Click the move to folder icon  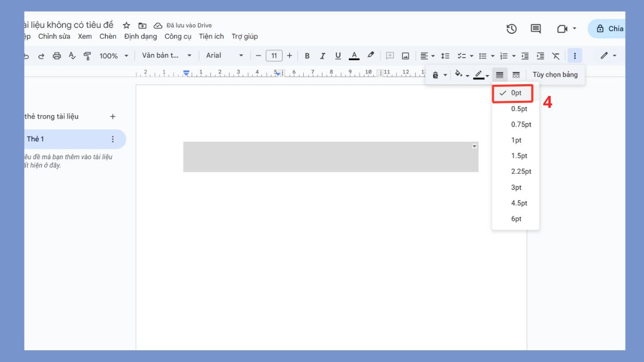point(142,25)
